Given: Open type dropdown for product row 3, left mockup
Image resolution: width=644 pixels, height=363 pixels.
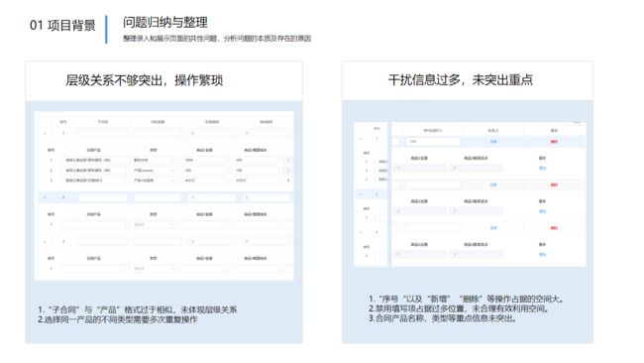Looking at the screenshot, I should 154,181.
